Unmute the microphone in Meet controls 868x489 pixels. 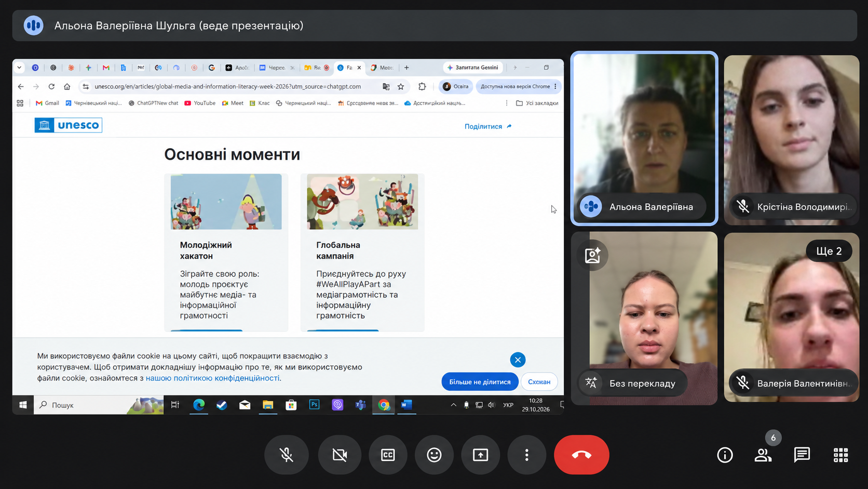[x=287, y=455]
